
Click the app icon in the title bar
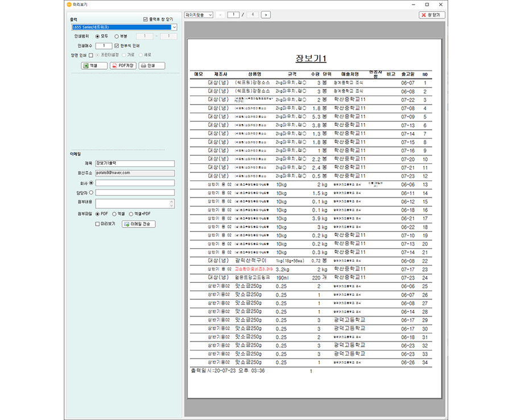pos(70,4)
